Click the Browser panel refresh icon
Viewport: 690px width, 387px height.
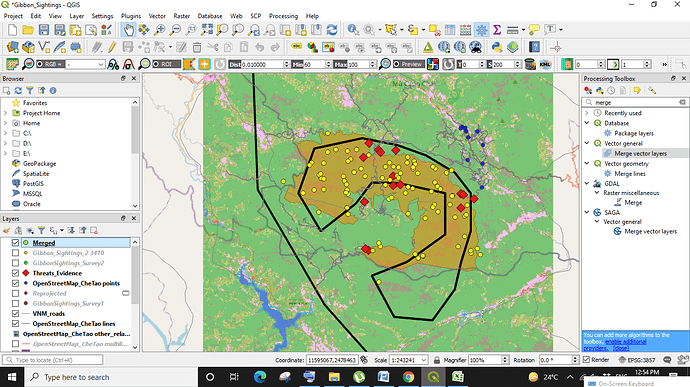(18, 90)
